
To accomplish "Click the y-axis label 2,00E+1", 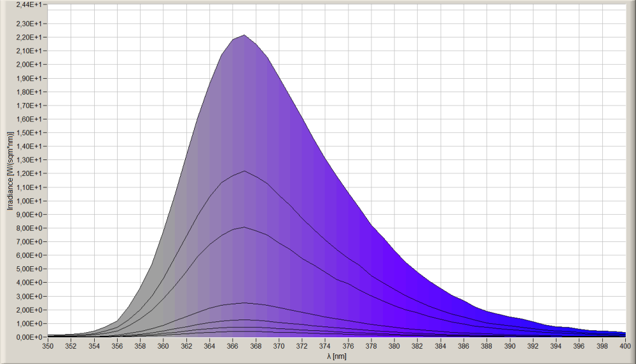I will [28, 64].
